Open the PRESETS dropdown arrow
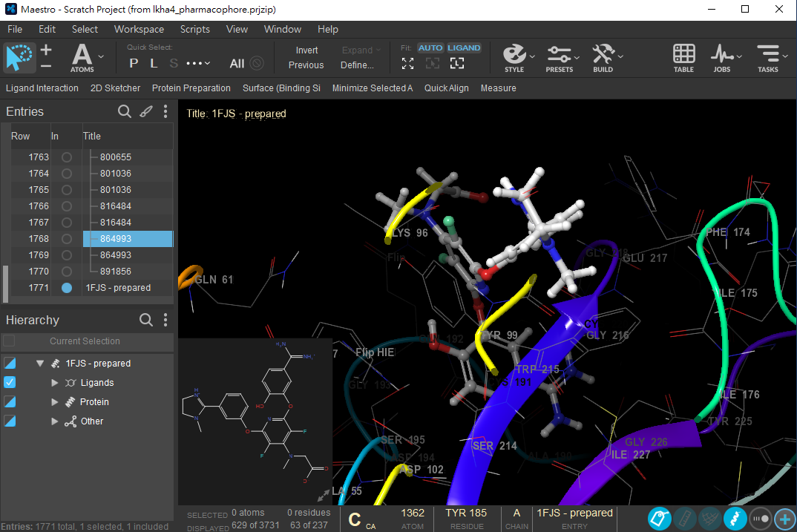The width and height of the screenshot is (797, 532). pyautogui.click(x=577, y=56)
